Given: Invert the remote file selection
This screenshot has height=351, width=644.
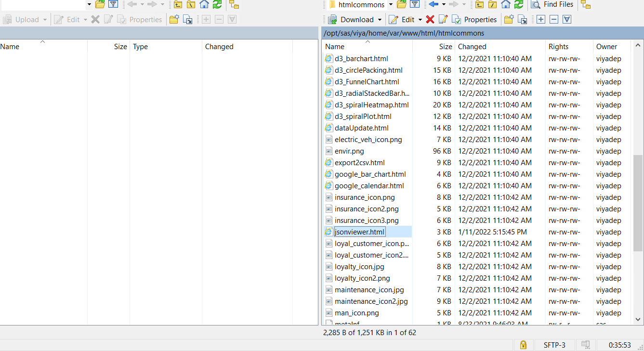Looking at the screenshot, I should coord(565,19).
